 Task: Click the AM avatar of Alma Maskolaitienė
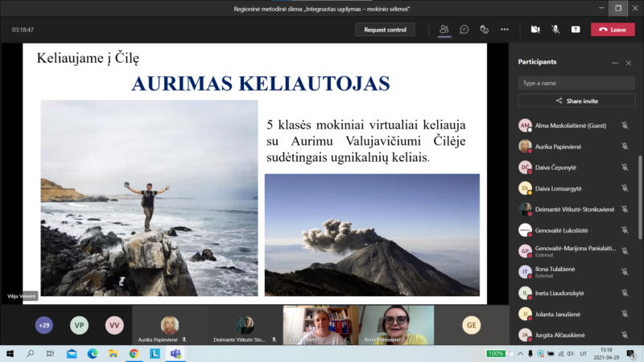pyautogui.click(x=525, y=125)
